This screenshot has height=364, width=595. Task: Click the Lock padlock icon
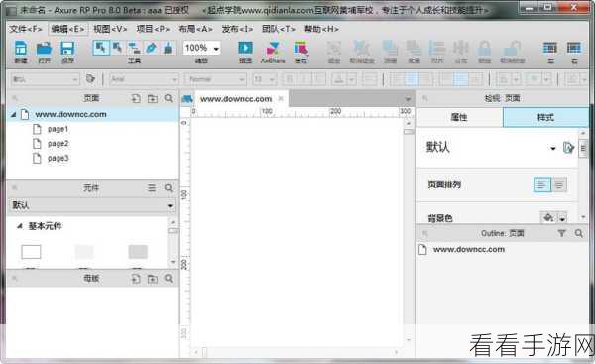click(485, 49)
